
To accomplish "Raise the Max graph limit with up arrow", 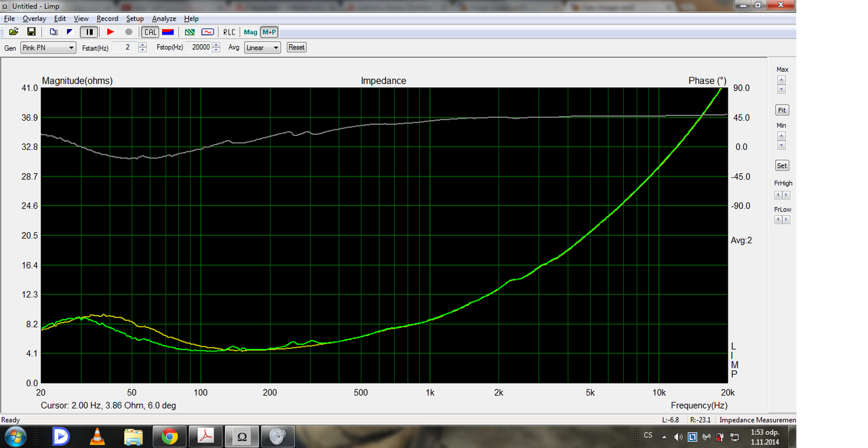I will 782,79.
